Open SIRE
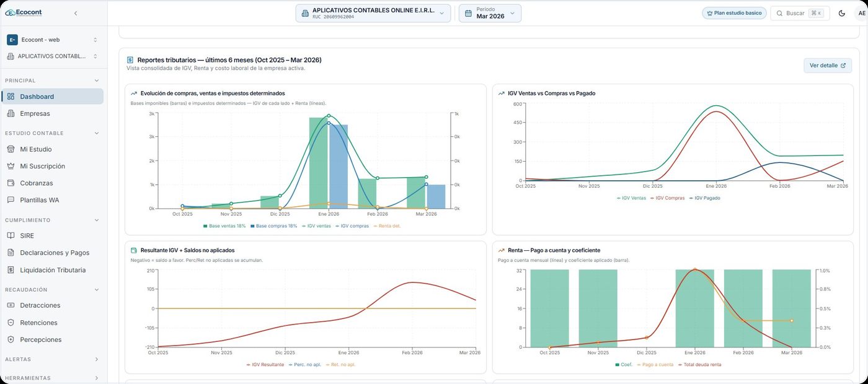This screenshot has width=868, height=384. coord(53,236)
